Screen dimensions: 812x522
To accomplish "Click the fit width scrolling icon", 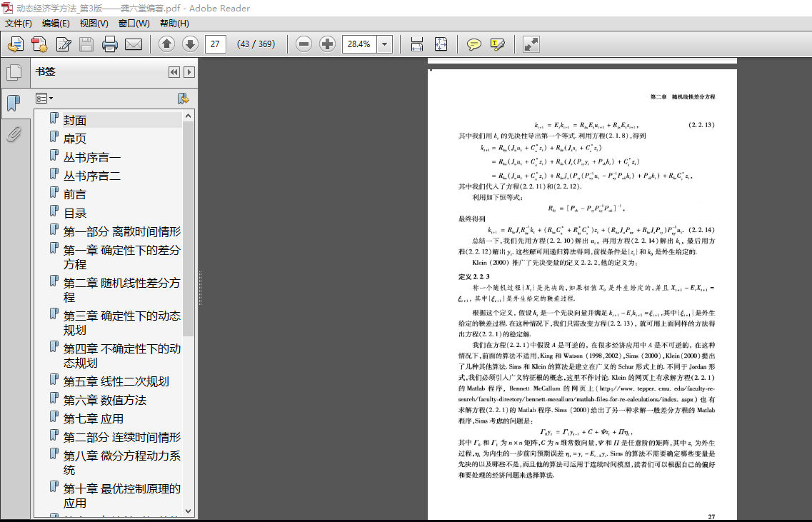I will (417, 44).
